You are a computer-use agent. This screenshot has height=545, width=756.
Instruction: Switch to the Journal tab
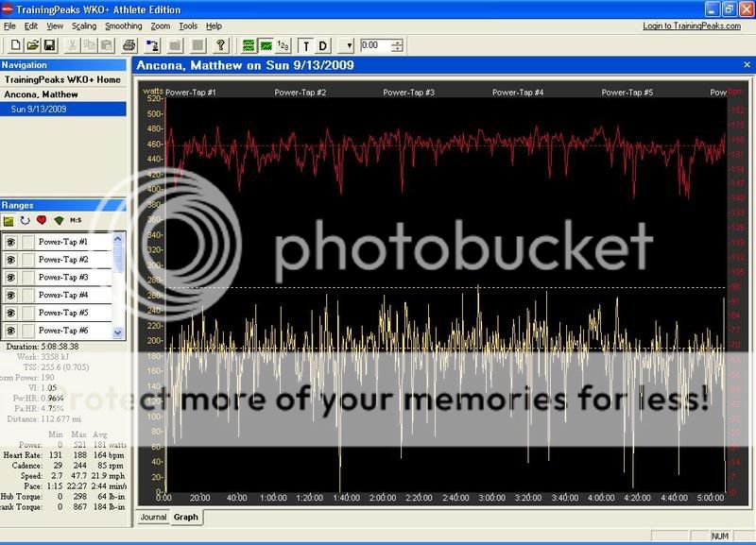point(153,517)
